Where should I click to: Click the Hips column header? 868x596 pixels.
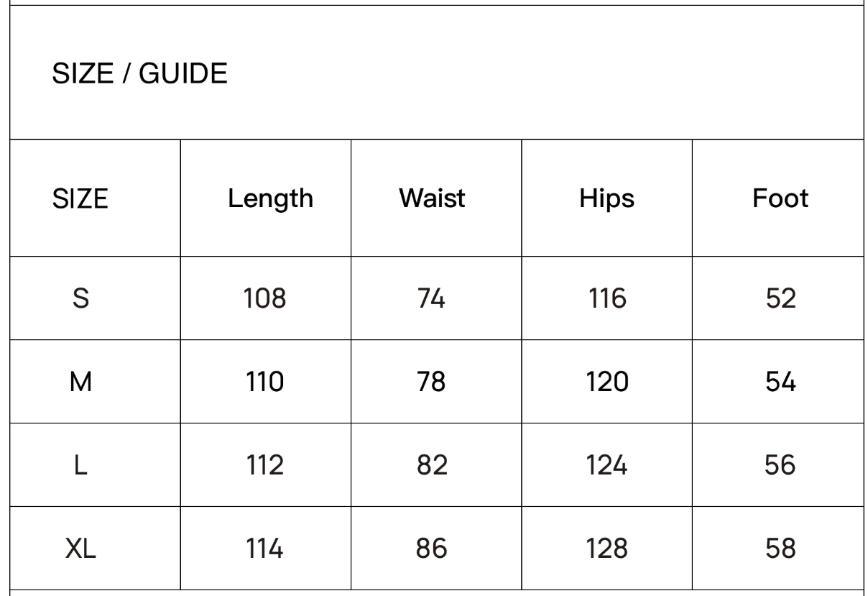(x=606, y=198)
